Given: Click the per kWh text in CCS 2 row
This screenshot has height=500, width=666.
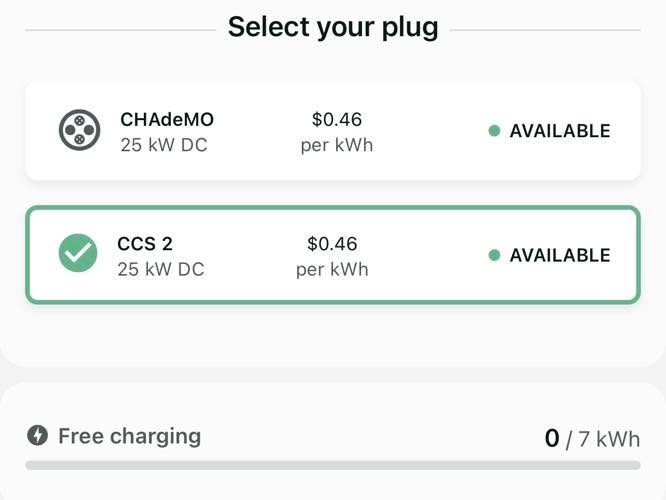Looking at the screenshot, I should [x=332, y=270].
